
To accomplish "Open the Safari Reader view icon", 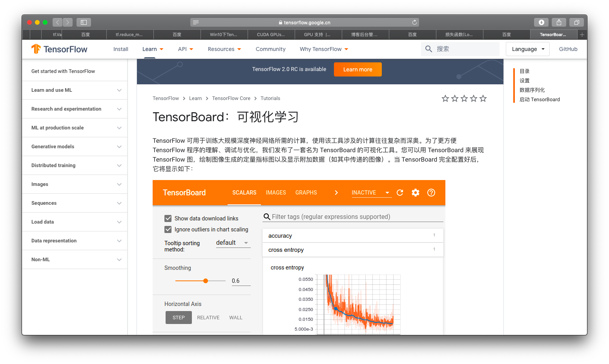I will coord(196,22).
